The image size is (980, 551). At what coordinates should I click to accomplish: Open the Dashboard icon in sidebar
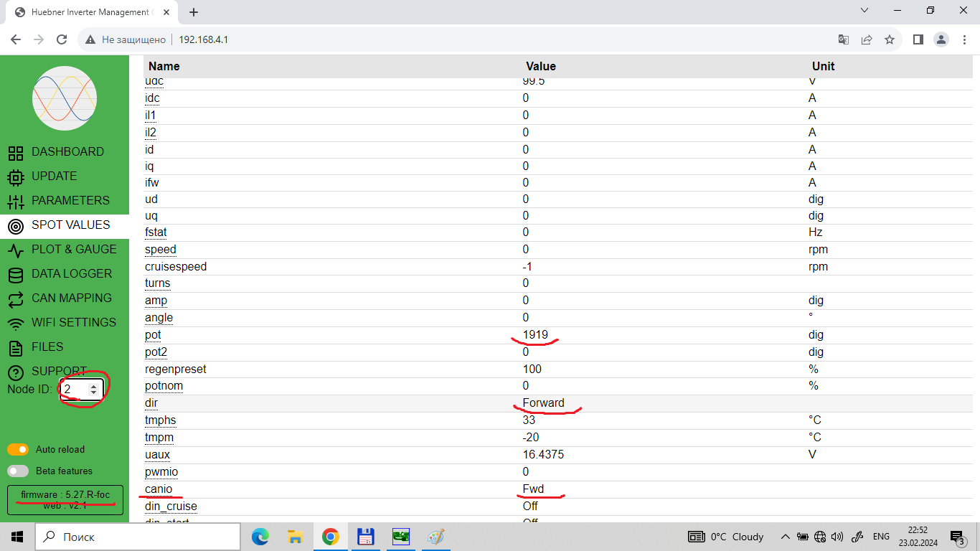coord(16,152)
